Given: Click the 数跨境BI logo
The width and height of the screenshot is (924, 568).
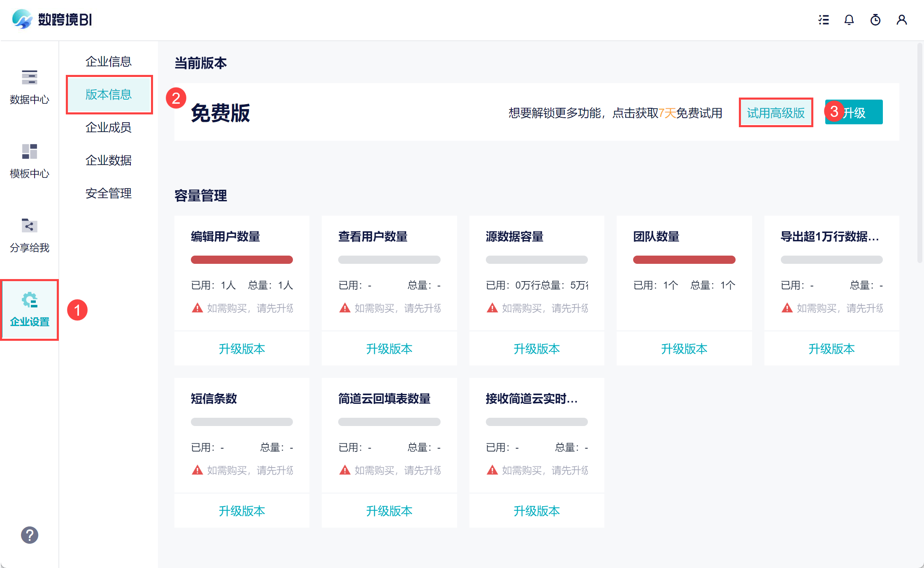Looking at the screenshot, I should [52, 19].
